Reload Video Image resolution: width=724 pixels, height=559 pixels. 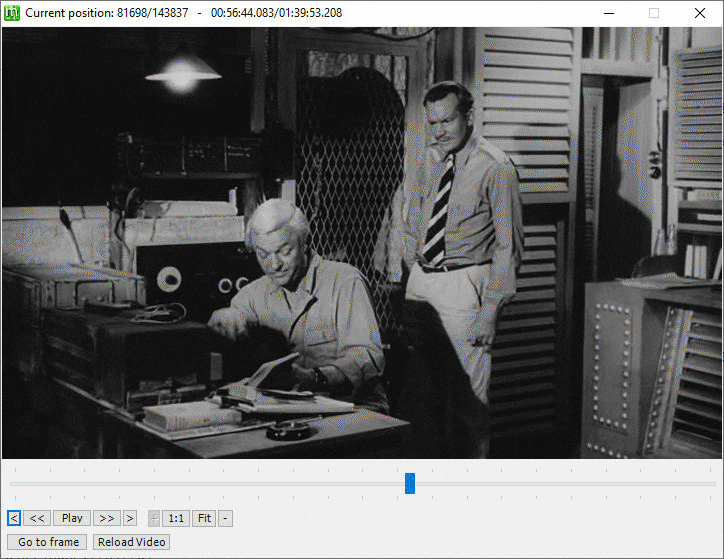click(132, 542)
